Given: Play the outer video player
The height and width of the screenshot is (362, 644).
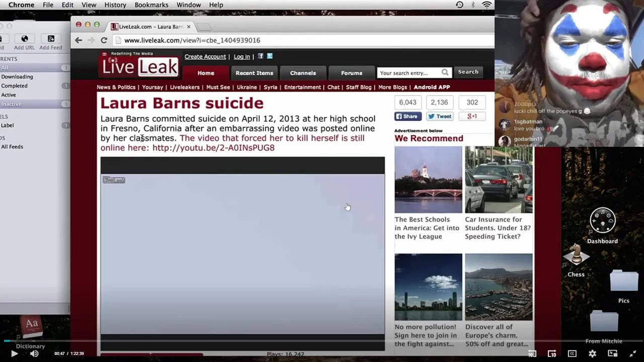Looking at the screenshot, I should pyautogui.click(x=14, y=353).
